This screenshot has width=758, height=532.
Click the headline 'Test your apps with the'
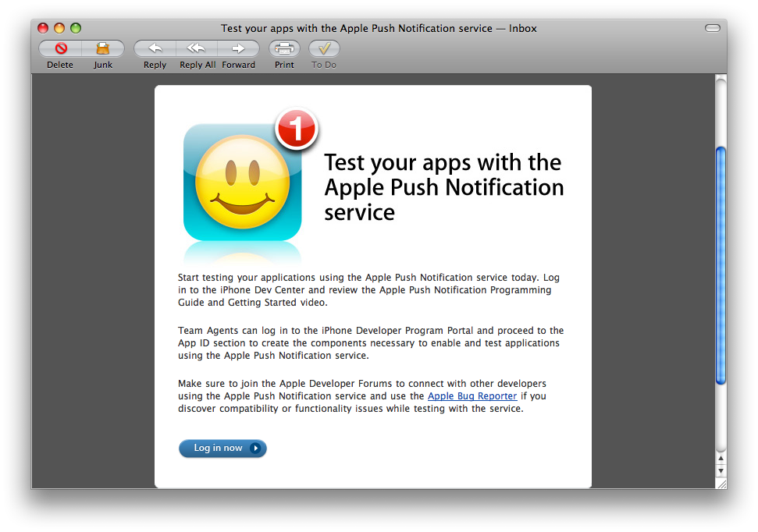(x=443, y=162)
